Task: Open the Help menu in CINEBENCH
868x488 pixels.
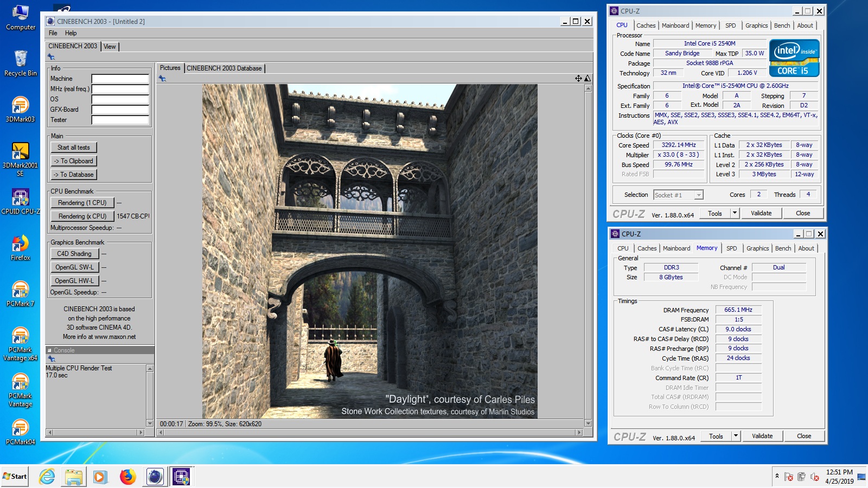Action: click(x=71, y=33)
